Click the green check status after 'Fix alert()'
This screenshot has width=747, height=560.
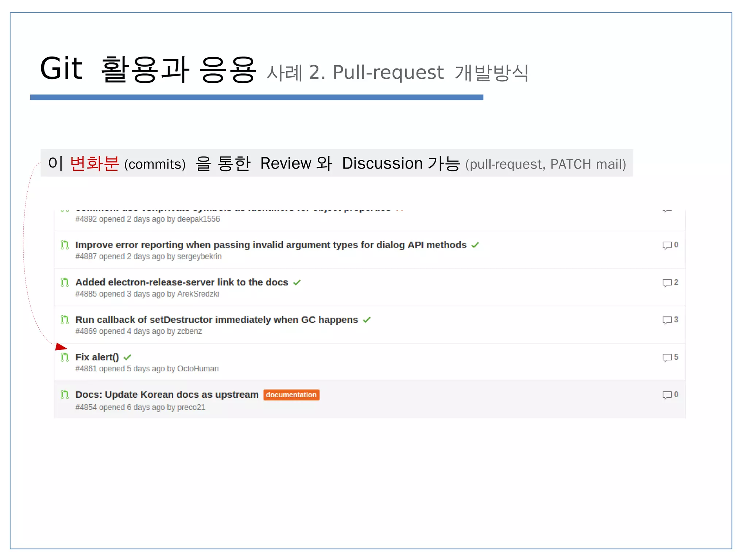(x=127, y=357)
